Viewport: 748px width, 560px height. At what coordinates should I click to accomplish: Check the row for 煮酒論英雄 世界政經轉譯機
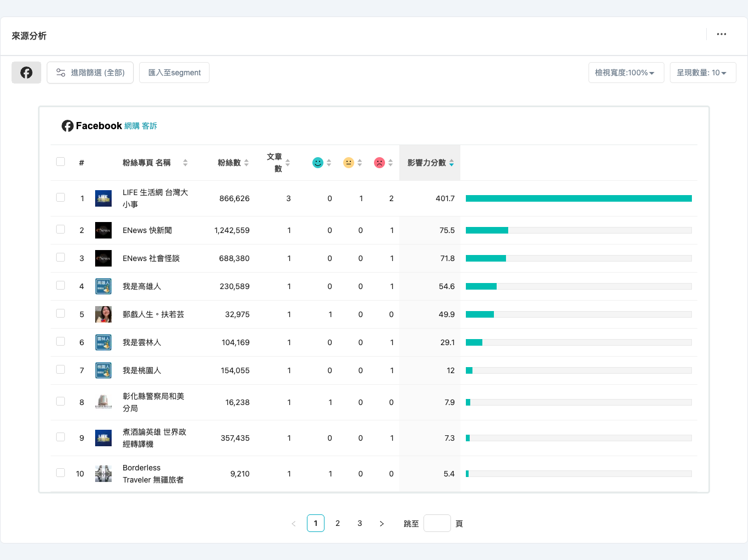tap(61, 437)
